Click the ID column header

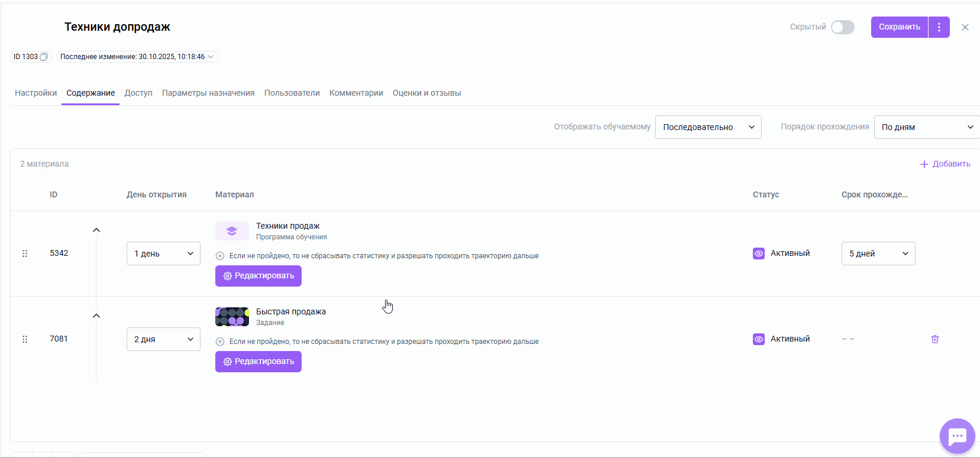coord(54,194)
